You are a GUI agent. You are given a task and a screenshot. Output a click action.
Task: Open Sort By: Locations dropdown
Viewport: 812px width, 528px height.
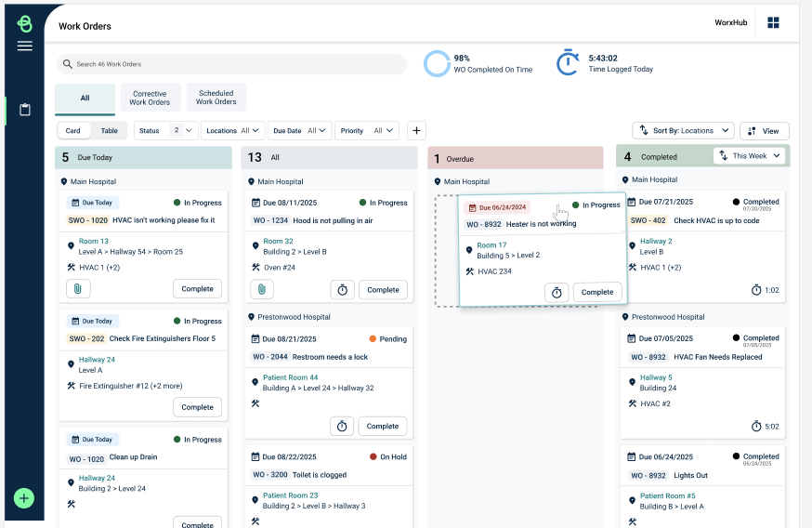[684, 130]
